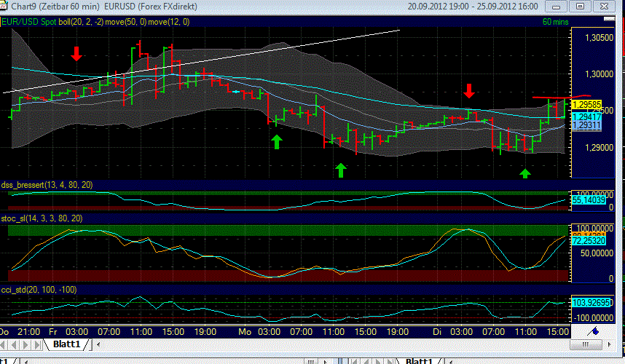Select the Blatt1 sheet tab
The image size is (625, 364).
pos(67,344)
